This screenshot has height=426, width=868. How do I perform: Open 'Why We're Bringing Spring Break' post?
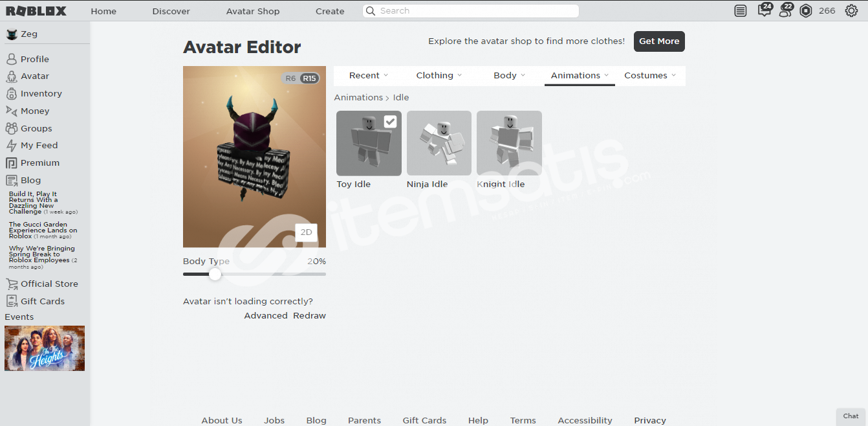pyautogui.click(x=43, y=258)
